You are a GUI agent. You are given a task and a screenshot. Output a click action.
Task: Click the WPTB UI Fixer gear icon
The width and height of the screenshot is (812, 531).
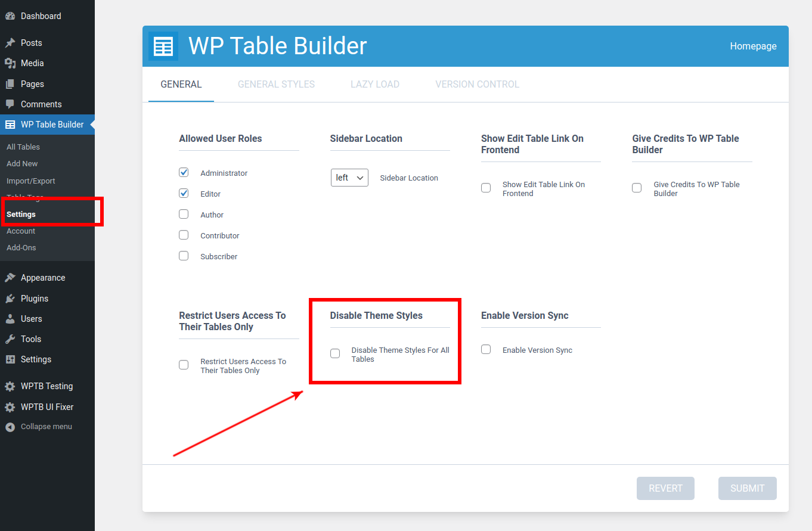point(10,407)
